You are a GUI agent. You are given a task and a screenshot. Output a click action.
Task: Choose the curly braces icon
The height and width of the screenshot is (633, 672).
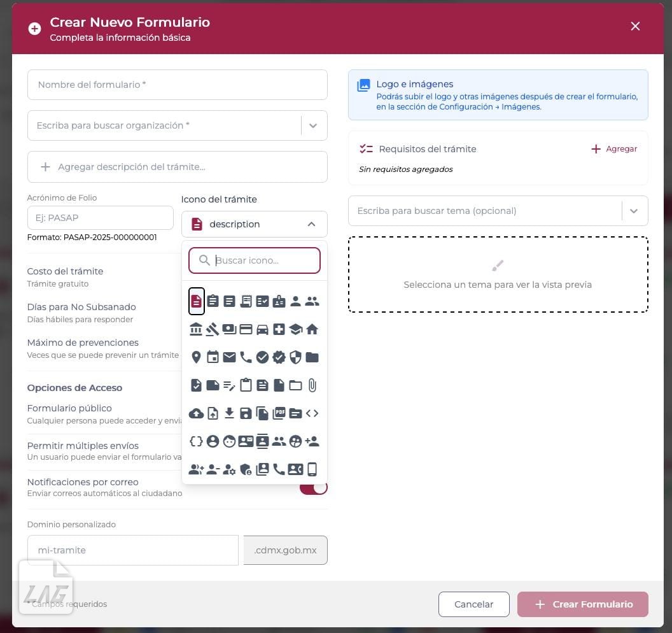(196, 441)
